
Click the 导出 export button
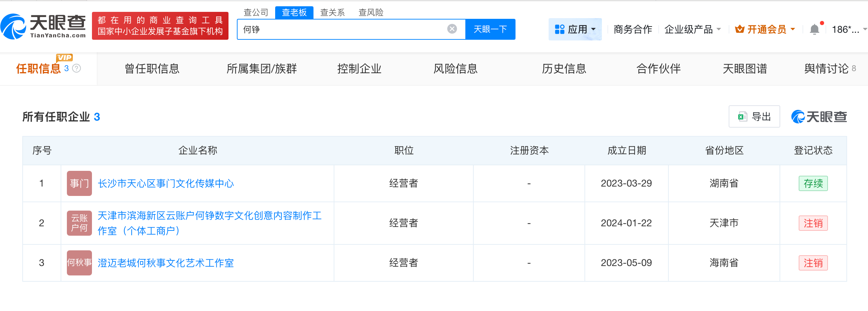click(754, 116)
